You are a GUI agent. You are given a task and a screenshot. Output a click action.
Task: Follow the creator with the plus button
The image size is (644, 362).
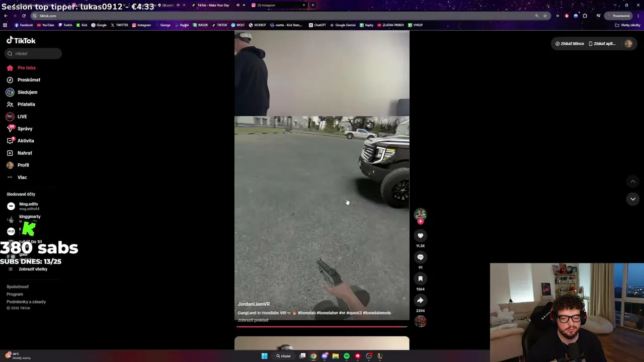pyautogui.click(x=420, y=221)
